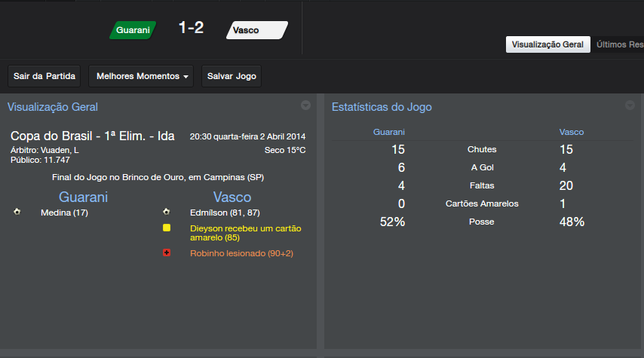The height and width of the screenshot is (358, 644).
Task: Click Guarani column header in statistics
Action: (389, 132)
